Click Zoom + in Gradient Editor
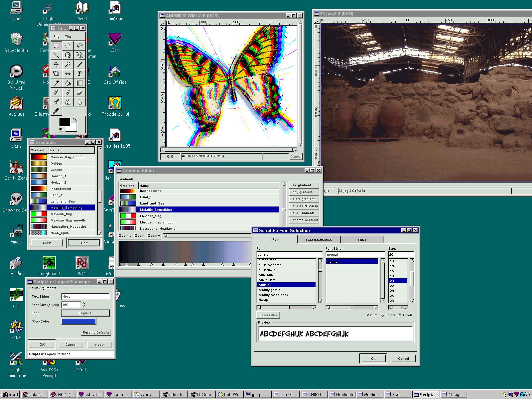This screenshot has width=532, height=399. point(154,235)
